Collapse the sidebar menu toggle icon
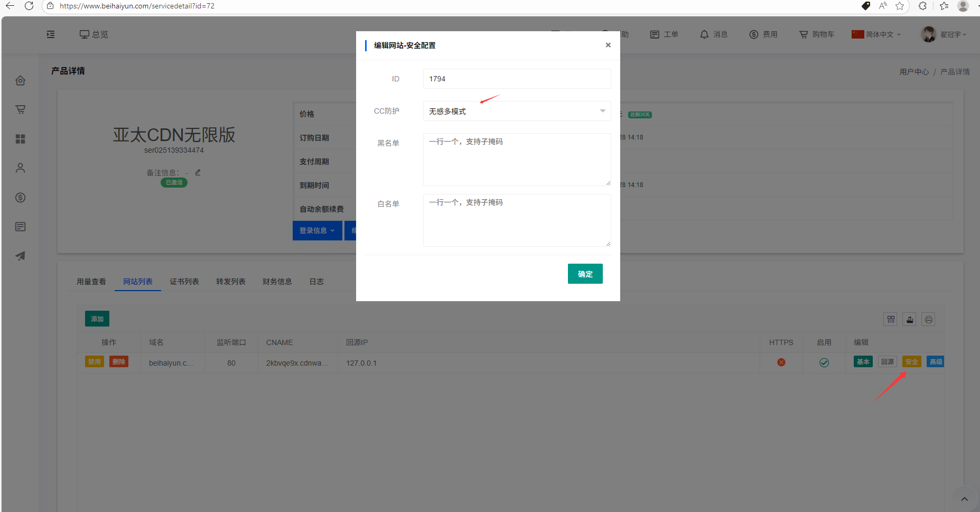Viewport: 980px width, 512px height. pos(51,34)
